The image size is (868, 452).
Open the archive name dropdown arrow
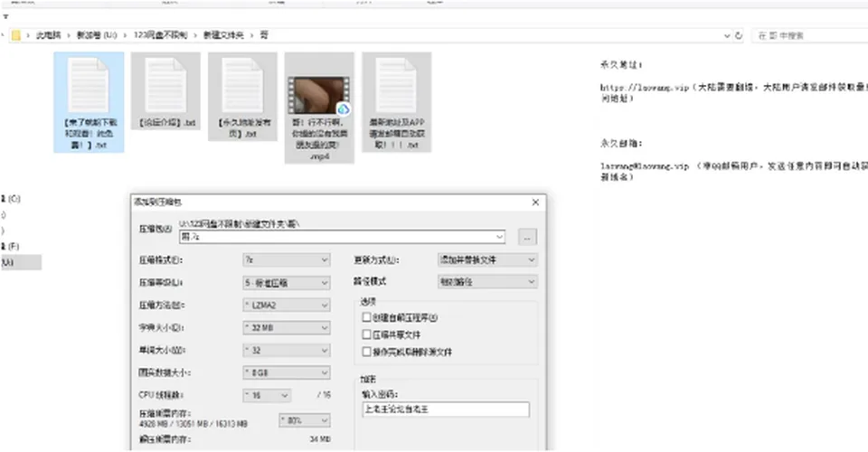click(499, 237)
